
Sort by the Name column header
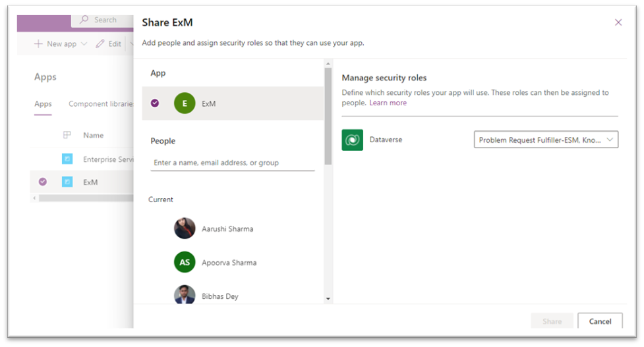click(x=93, y=135)
